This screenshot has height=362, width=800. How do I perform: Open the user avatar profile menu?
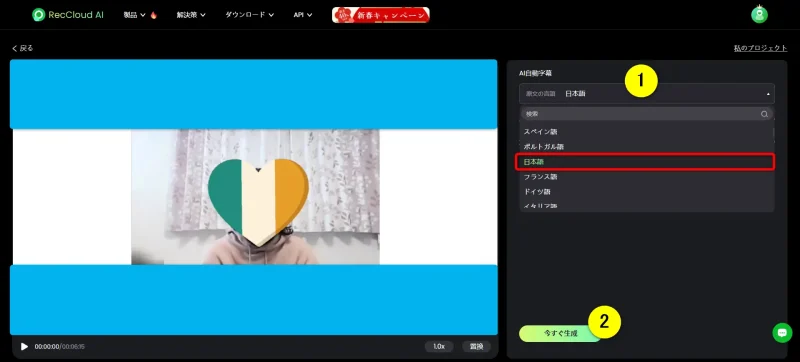759,14
